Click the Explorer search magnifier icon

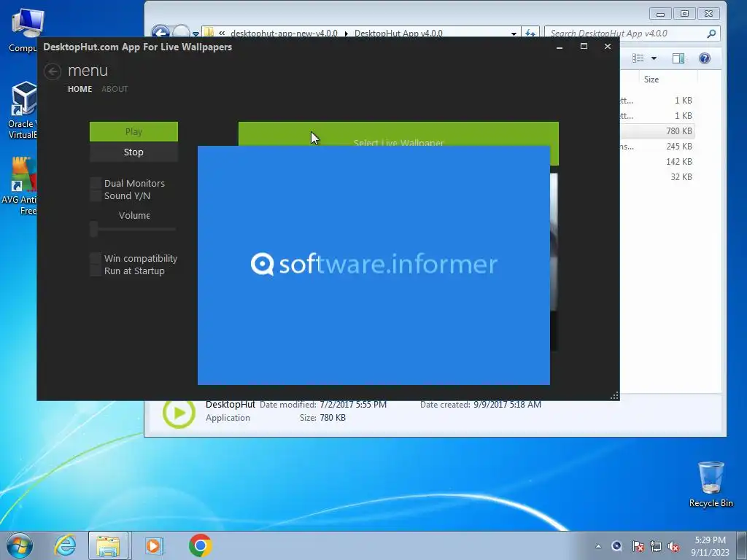pyautogui.click(x=711, y=34)
